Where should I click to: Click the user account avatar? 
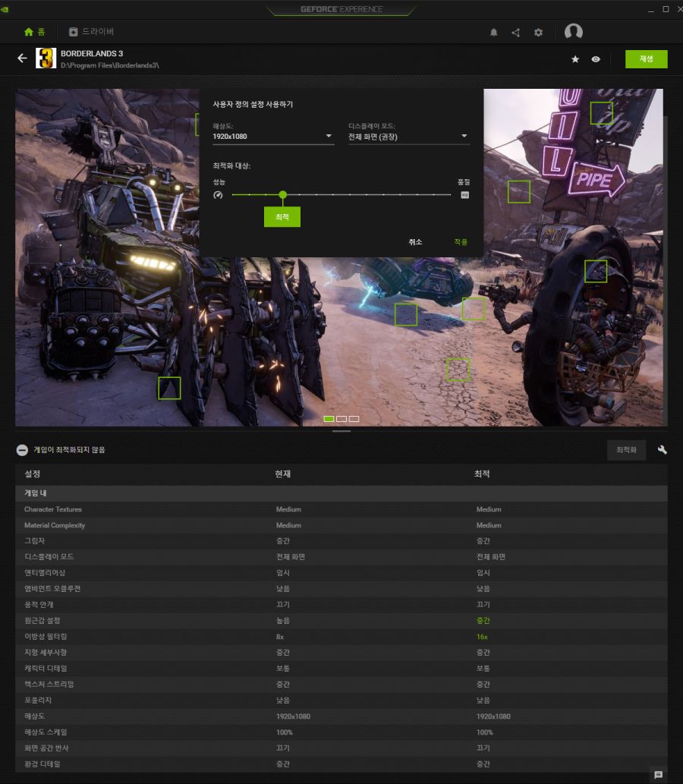tap(574, 32)
